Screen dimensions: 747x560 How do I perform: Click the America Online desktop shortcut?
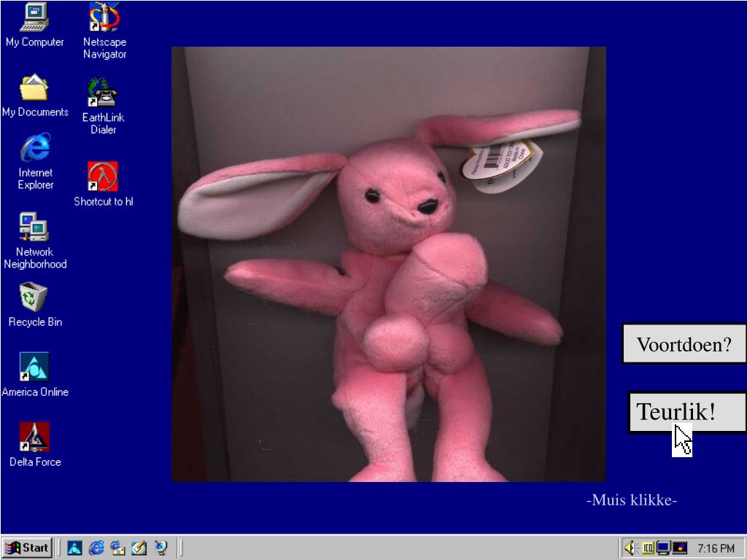click(34, 367)
